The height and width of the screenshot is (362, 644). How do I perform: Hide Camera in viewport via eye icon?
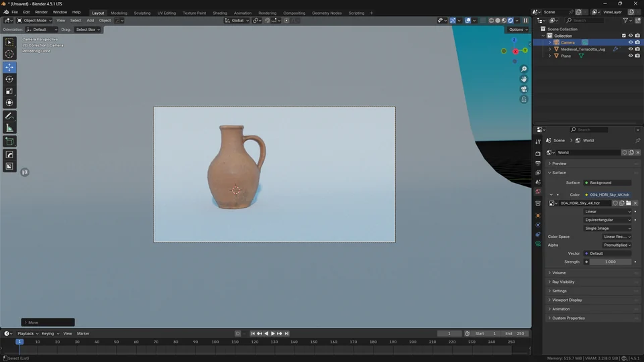(631, 42)
